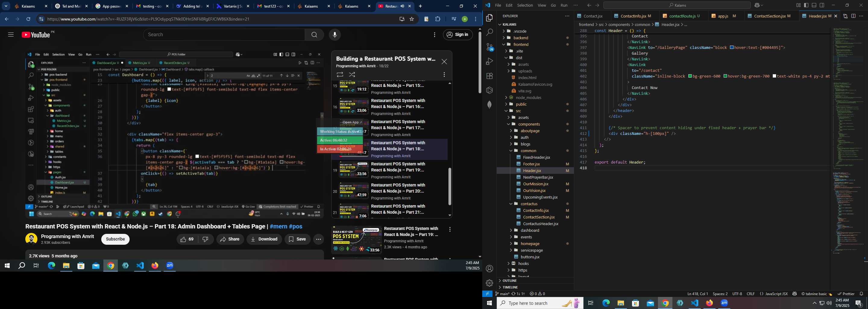Click white text-white color swatch
Screen dimensions: 868x309
(x=774, y=76)
